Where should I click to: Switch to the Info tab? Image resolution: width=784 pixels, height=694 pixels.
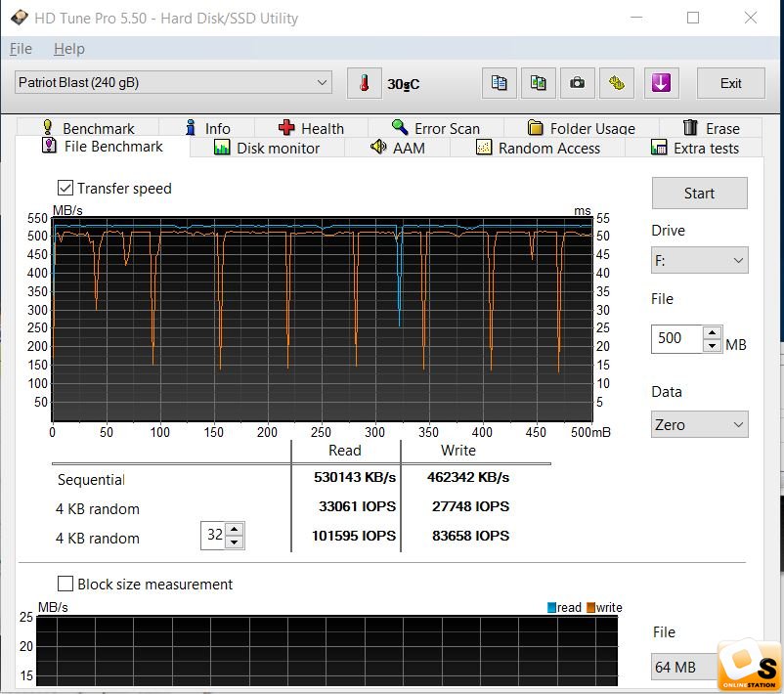207,128
